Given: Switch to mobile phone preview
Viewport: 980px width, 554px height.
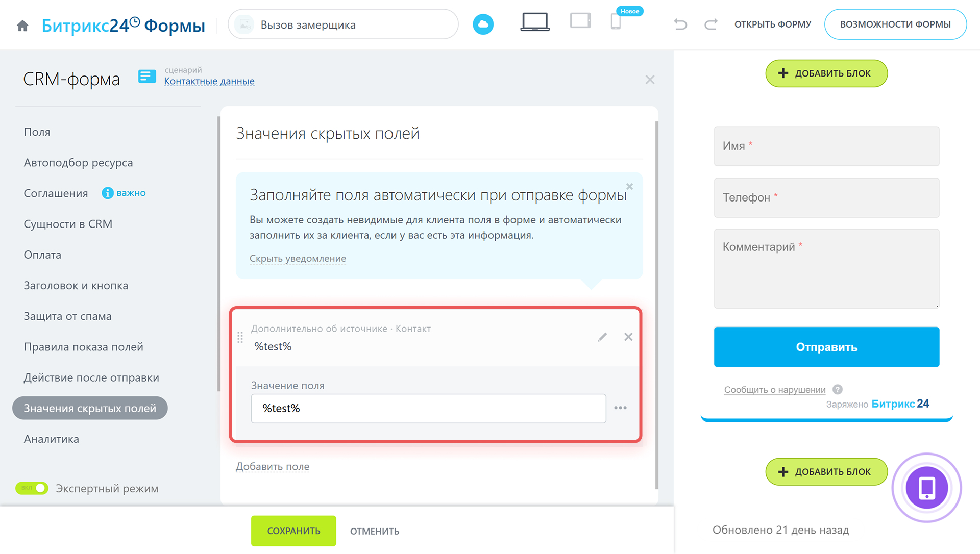Looking at the screenshot, I should [x=616, y=22].
